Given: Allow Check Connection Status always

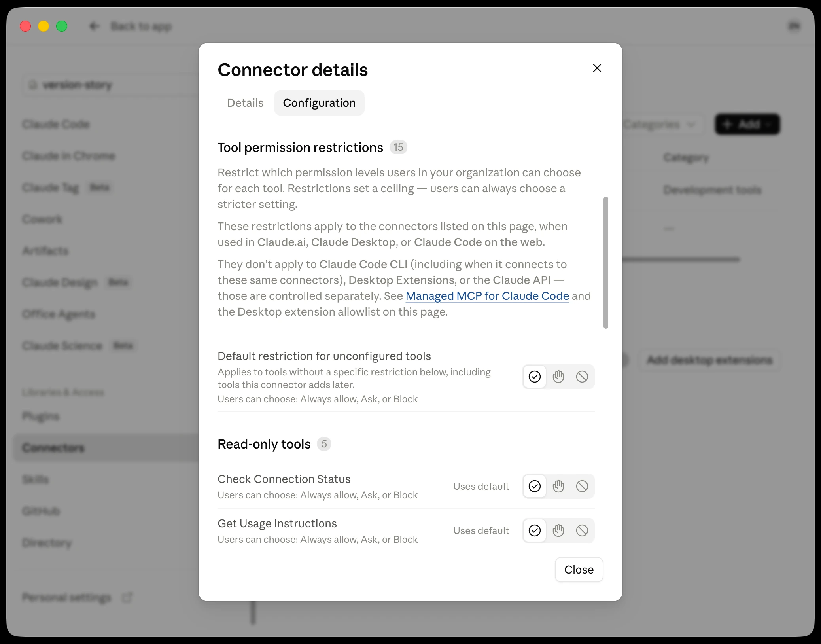Looking at the screenshot, I should (535, 486).
